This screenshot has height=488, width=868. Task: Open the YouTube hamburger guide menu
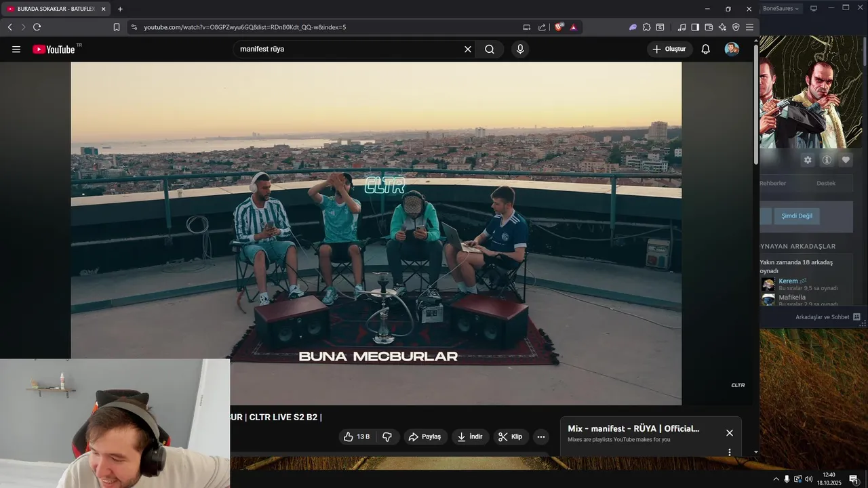click(16, 49)
